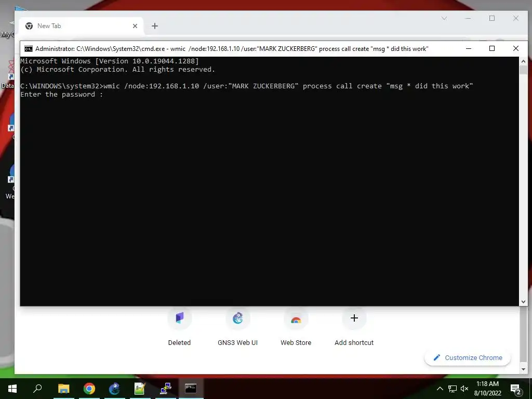The image size is (532, 399).
Task: Open the Deleted shortcut in Chrome
Action: [179, 326]
